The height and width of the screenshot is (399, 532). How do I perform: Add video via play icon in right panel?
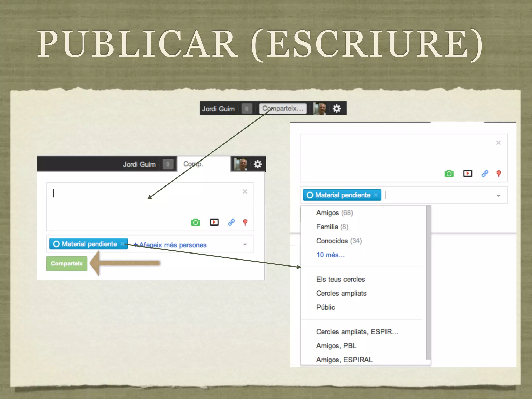click(468, 174)
